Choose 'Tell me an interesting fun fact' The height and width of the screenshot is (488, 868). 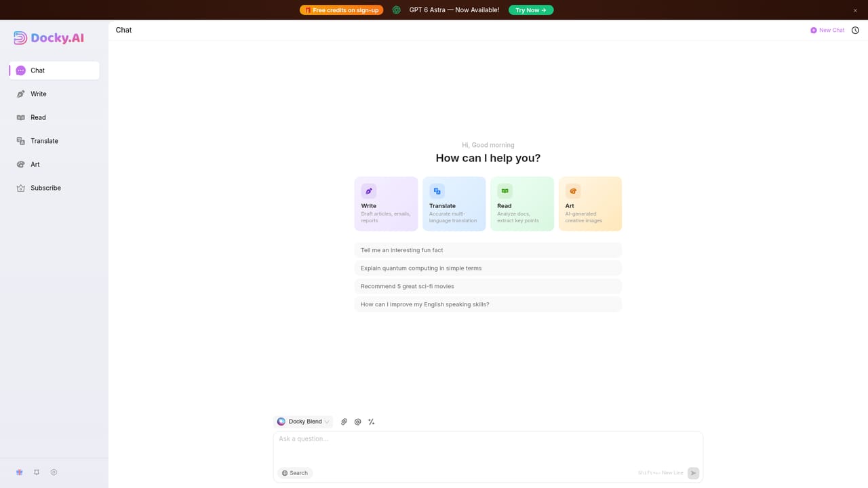pyautogui.click(x=488, y=250)
